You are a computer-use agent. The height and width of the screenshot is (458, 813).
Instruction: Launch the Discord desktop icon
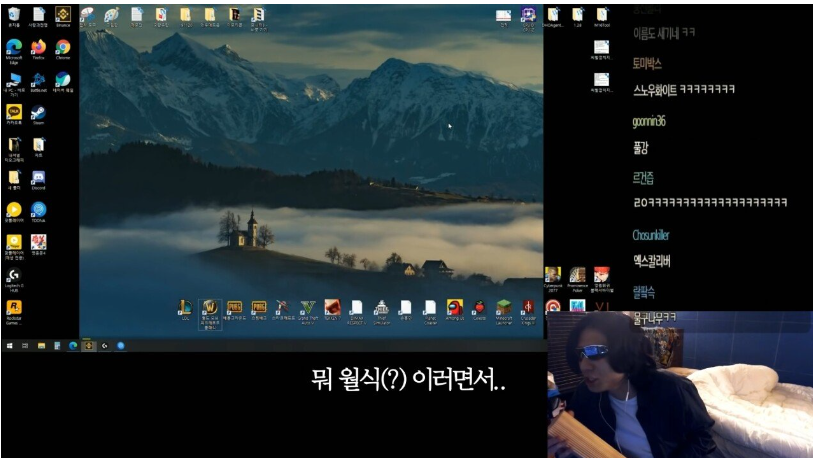[38, 180]
